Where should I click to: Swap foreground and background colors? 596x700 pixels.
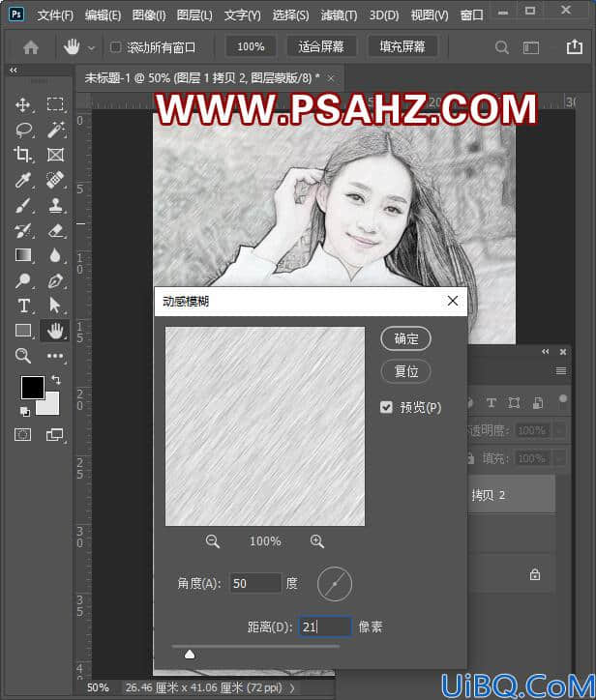(x=56, y=380)
